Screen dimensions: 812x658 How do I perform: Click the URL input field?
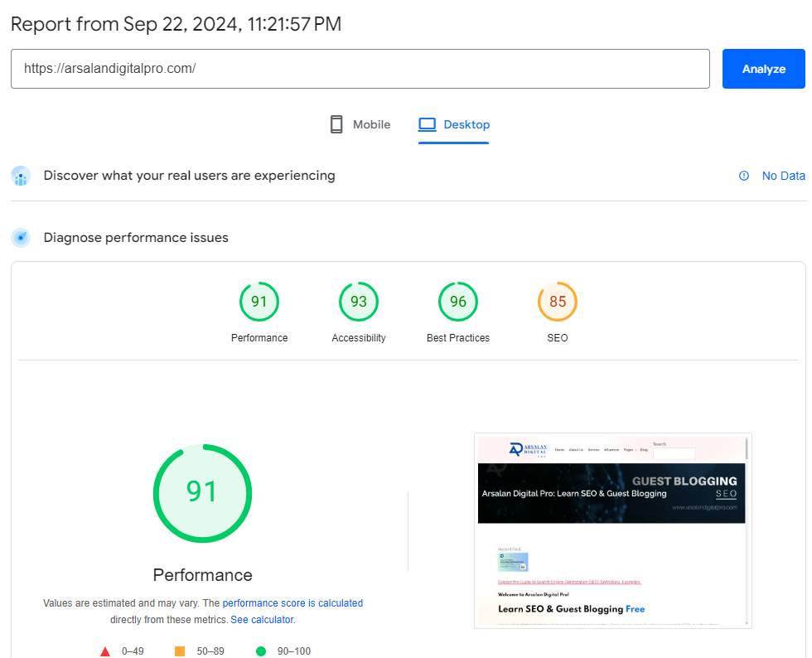coord(360,69)
